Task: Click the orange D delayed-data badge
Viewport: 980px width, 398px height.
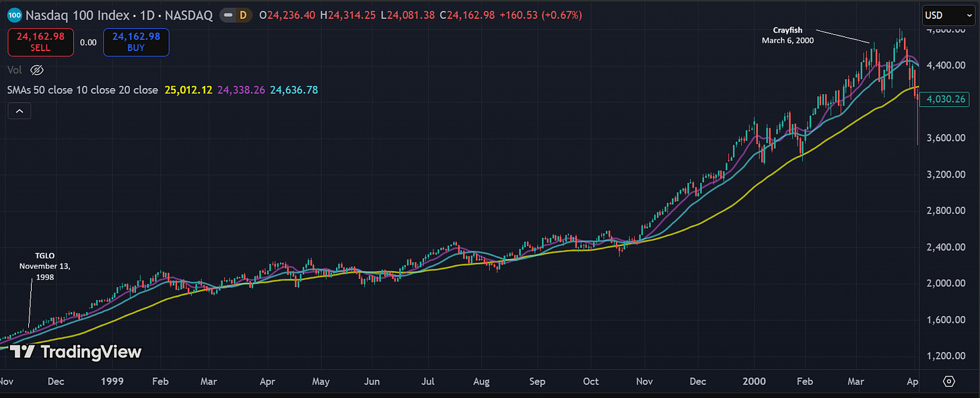Action: (x=244, y=15)
